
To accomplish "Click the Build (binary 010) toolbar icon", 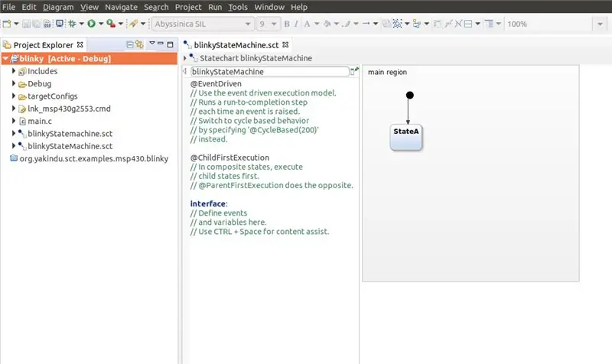I will tap(47, 24).
